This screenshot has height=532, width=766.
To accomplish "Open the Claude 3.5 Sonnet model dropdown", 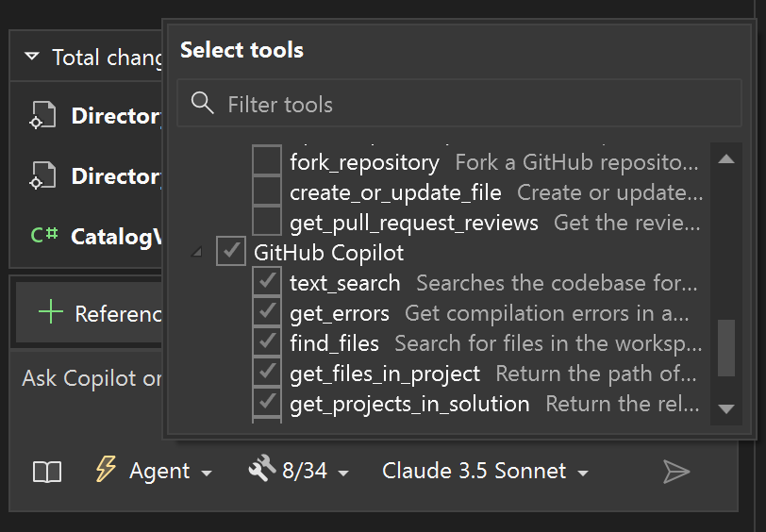I will (485, 471).
